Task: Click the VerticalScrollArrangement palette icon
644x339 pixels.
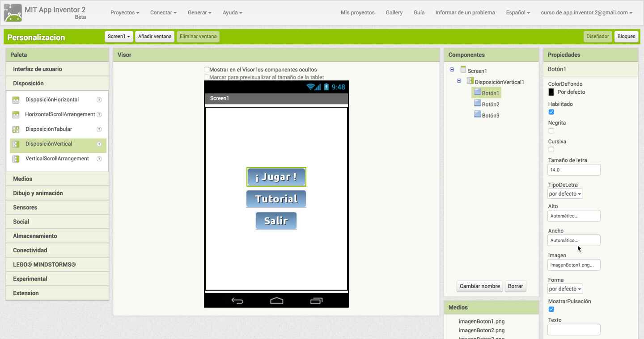Action: [x=16, y=159]
